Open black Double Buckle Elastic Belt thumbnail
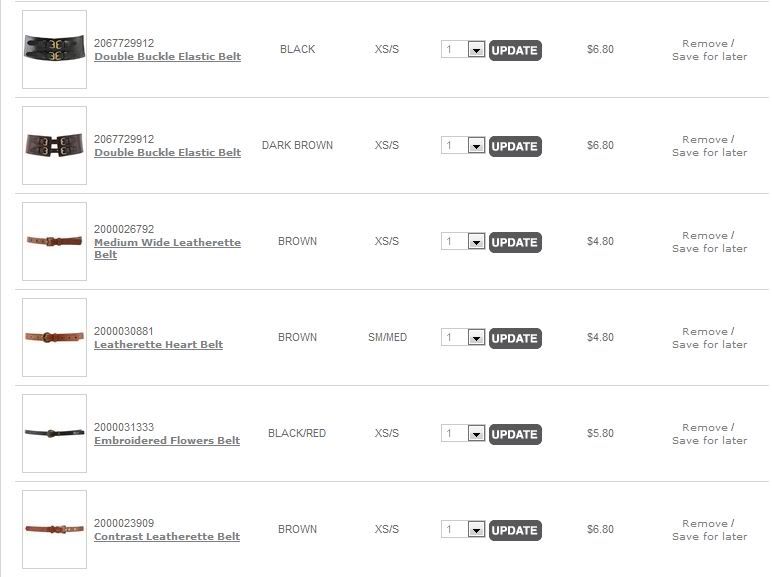The height and width of the screenshot is (577, 772). tap(54, 49)
